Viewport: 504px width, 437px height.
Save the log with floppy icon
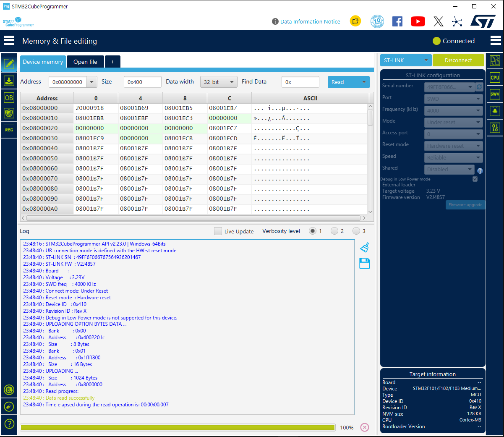pos(365,264)
